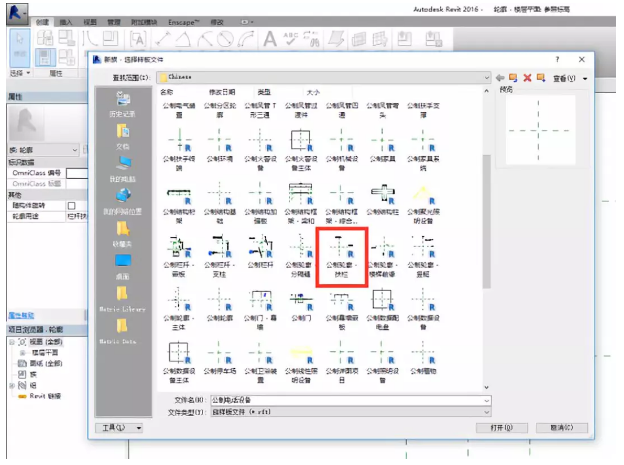
Task: Select the 公制家具 template file
Action: coord(382,146)
